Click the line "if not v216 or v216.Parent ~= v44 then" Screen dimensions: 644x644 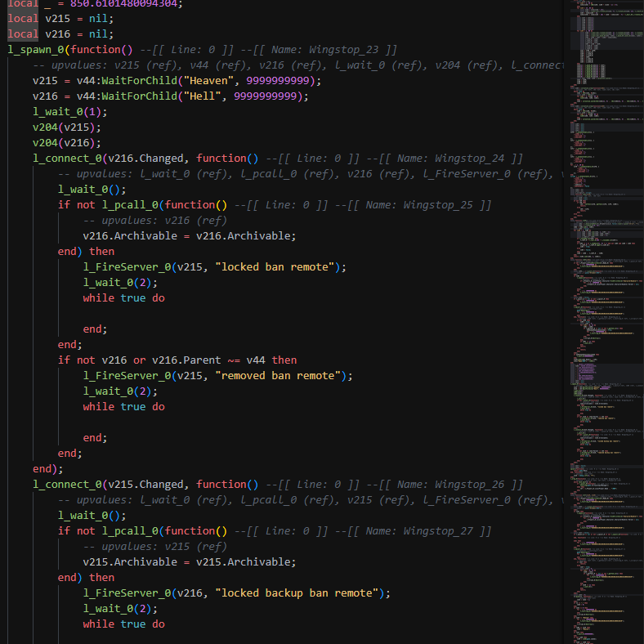point(177,360)
